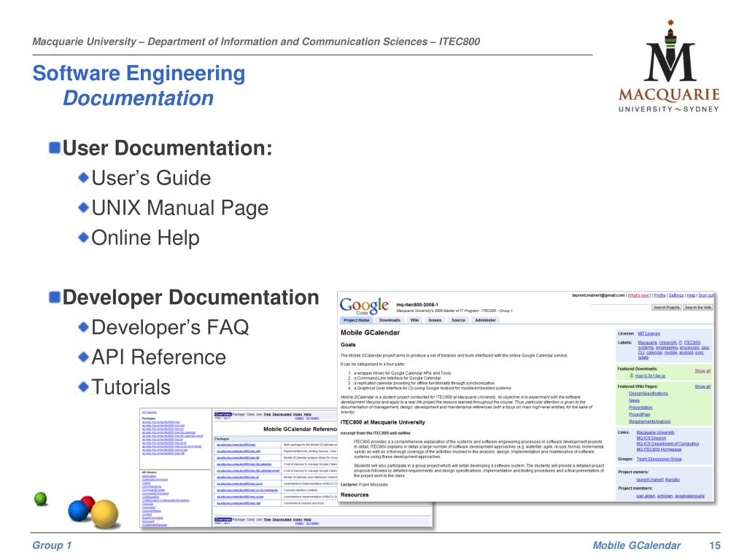The height and width of the screenshot is (560, 747).
Task: Click the Macquarie University logo
Action: point(670,66)
